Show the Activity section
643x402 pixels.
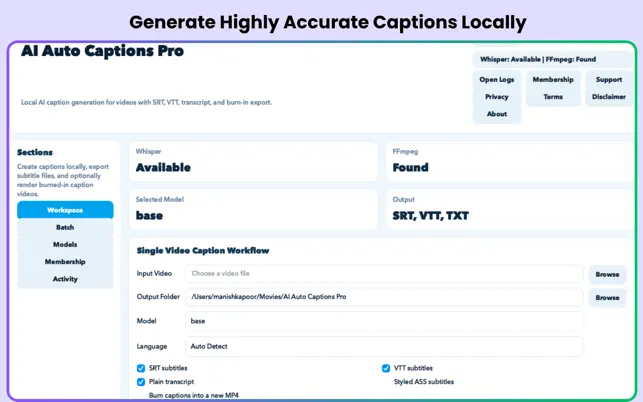(65, 279)
